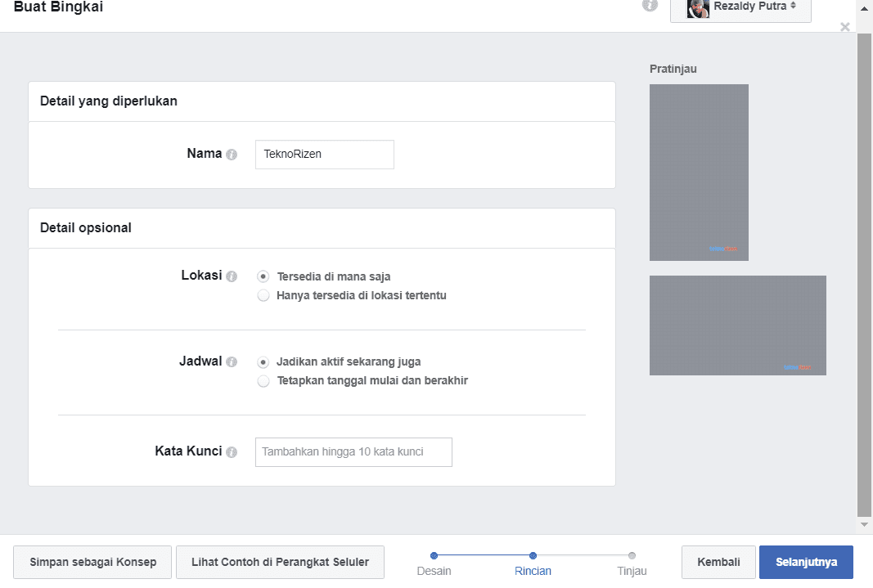The image size is (873, 588).
Task: Click the top info icon near profile selector
Action: tap(650, 5)
